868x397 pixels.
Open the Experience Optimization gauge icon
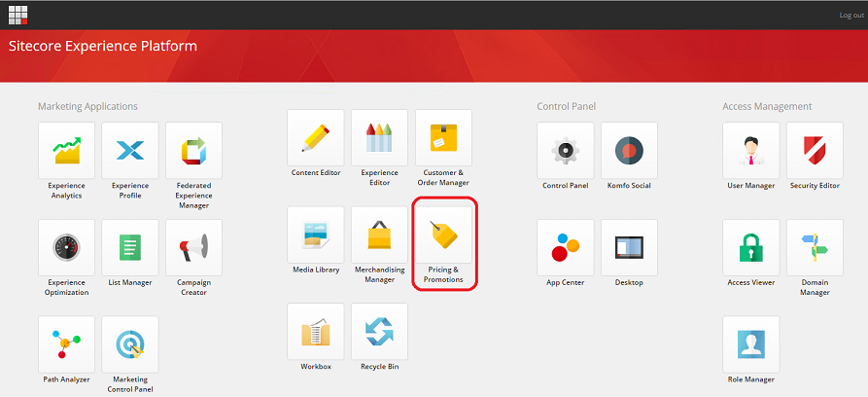(66, 247)
